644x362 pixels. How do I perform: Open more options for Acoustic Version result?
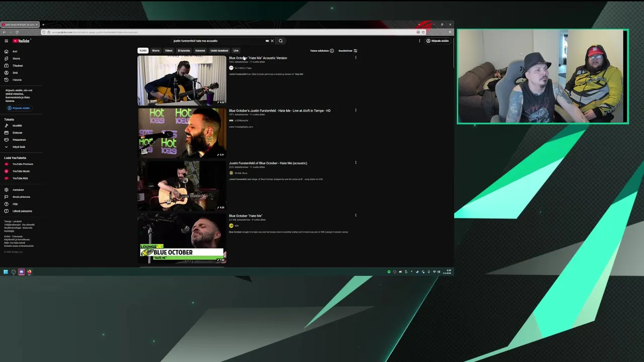[356, 58]
